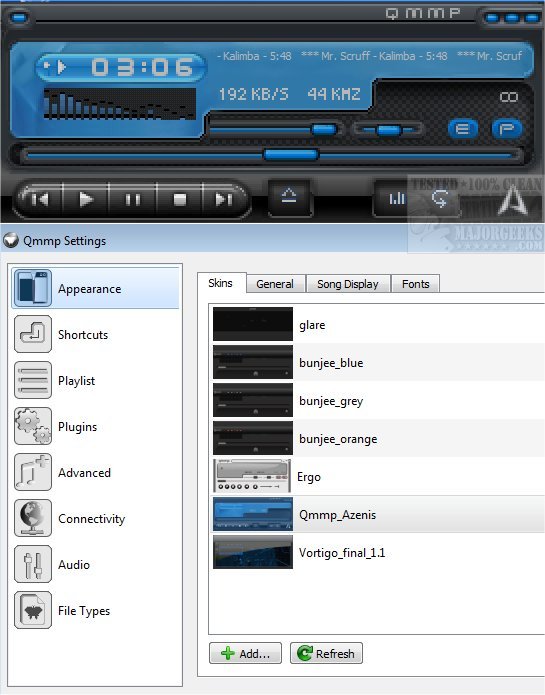
Task: Start playback with the play button
Action: (x=86, y=200)
